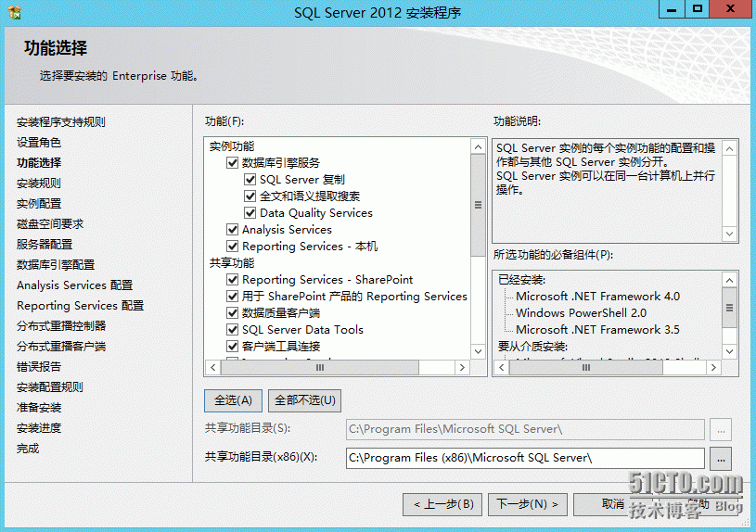Select Windows PowerShell 2.0 prerequisite entry
The image size is (756, 532).
pyautogui.click(x=581, y=313)
